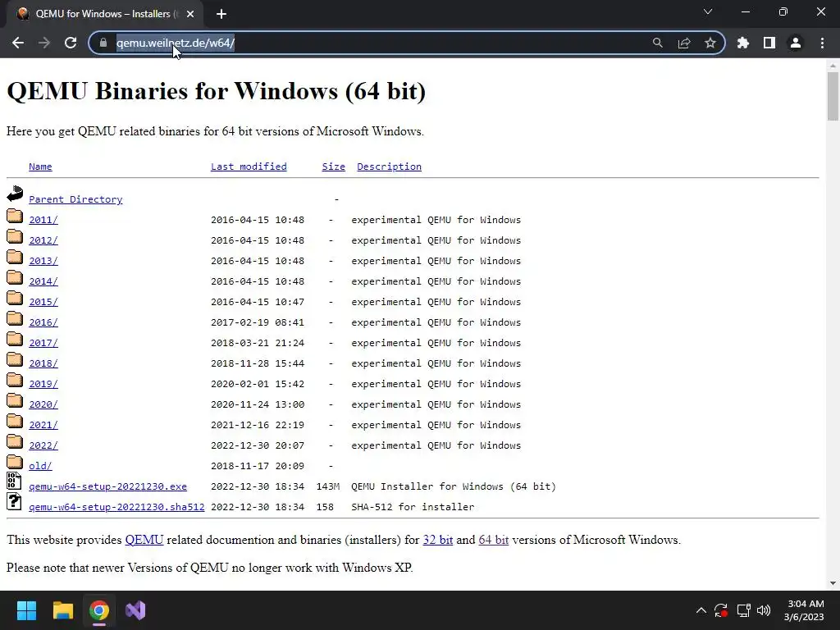The width and height of the screenshot is (840, 630).
Task: Open the 2011/ folder link
Action: pos(43,220)
